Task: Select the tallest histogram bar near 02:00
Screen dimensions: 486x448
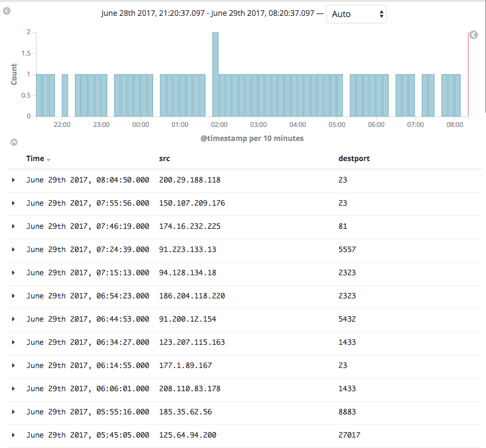Action: [215, 73]
